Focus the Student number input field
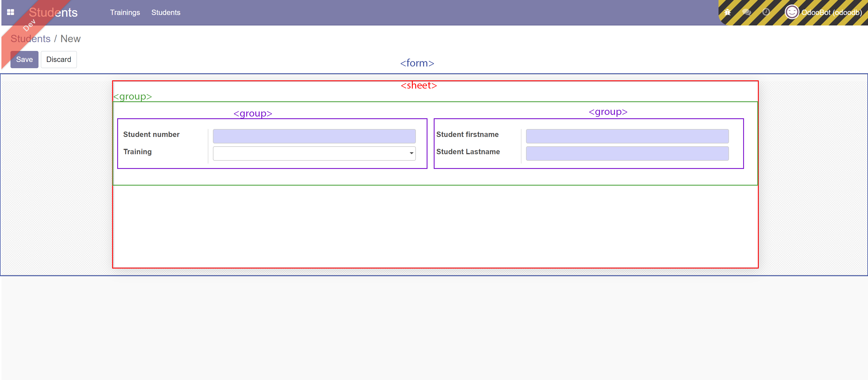 [314, 136]
